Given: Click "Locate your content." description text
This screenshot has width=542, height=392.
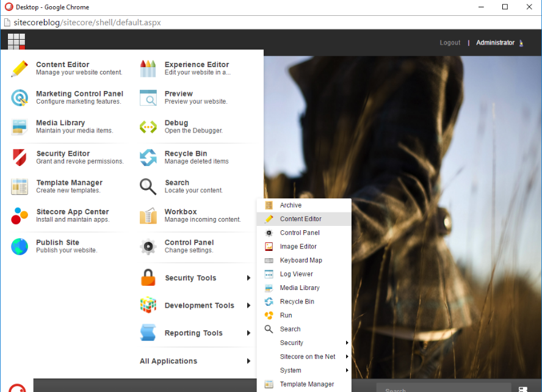Looking at the screenshot, I should [193, 191].
